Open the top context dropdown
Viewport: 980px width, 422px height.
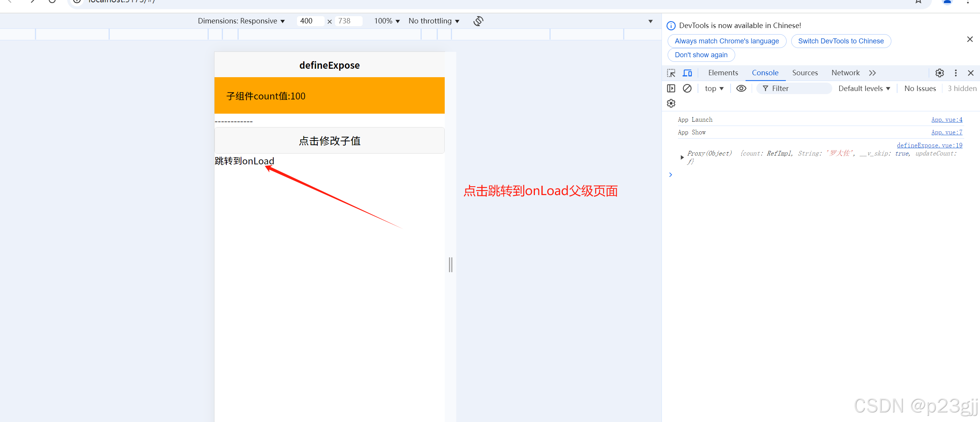(x=714, y=88)
